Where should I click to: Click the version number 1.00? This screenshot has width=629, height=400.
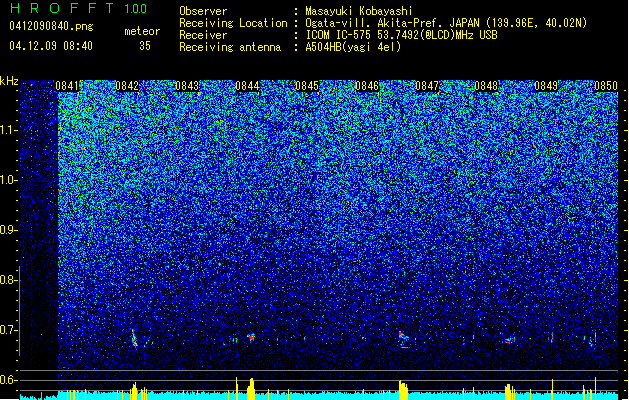pyautogui.click(x=135, y=9)
